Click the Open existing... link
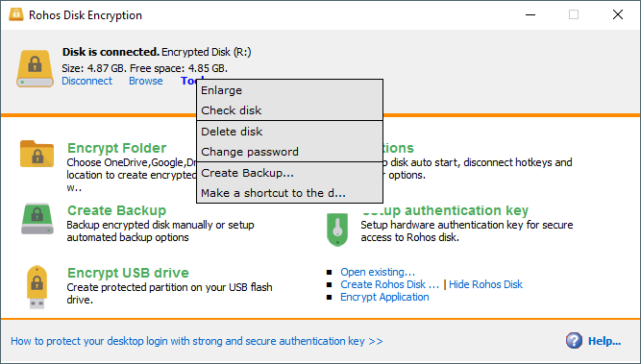 [378, 272]
